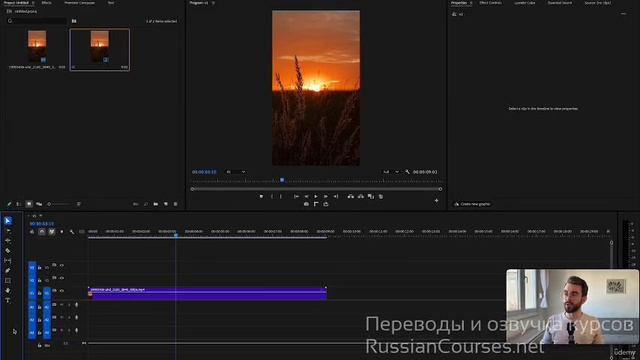Switch to the Lumetri Color tab

click(x=524, y=3)
